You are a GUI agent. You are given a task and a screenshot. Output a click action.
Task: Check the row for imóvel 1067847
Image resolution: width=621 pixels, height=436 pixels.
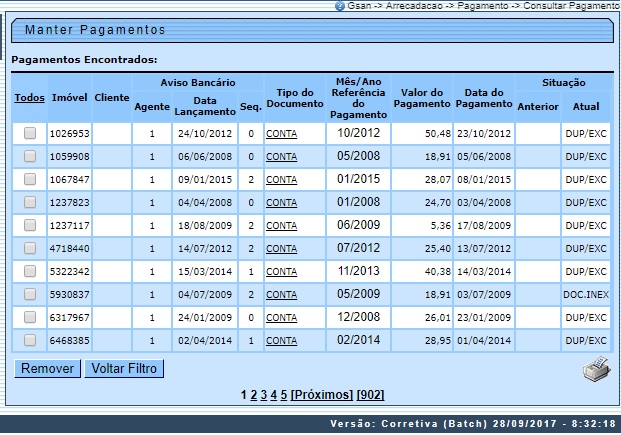click(30, 179)
